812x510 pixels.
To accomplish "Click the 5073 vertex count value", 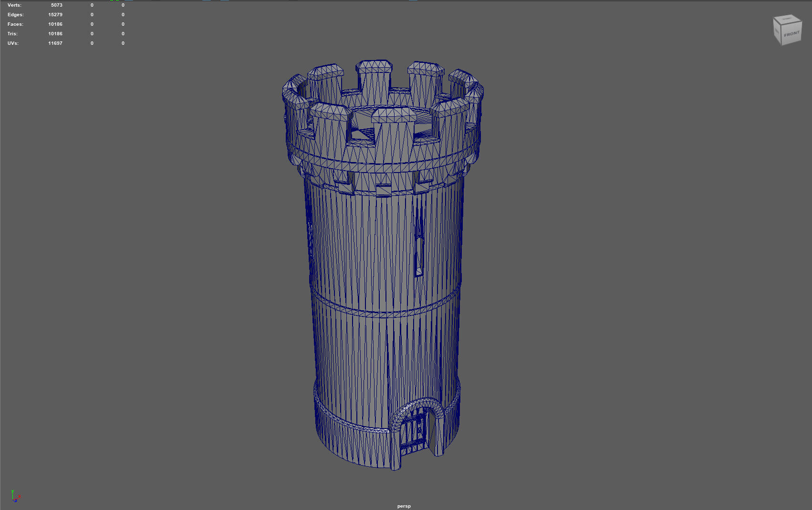I will pos(57,5).
